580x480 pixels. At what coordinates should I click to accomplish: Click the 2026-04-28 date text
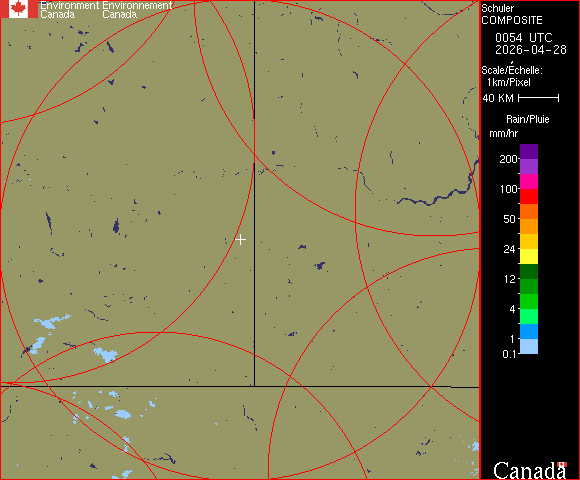tap(531, 50)
